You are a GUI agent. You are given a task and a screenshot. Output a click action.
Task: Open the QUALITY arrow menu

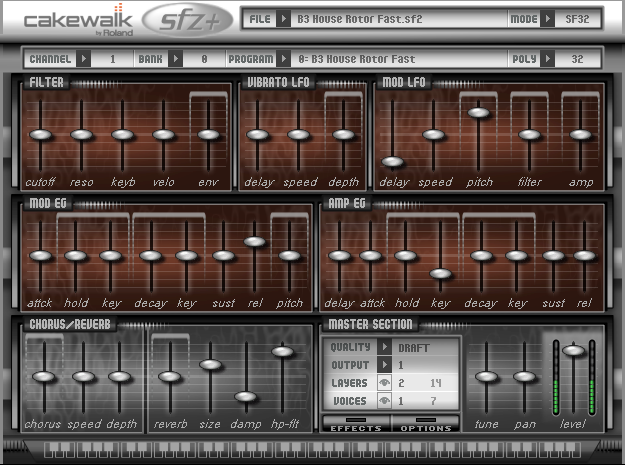(384, 347)
